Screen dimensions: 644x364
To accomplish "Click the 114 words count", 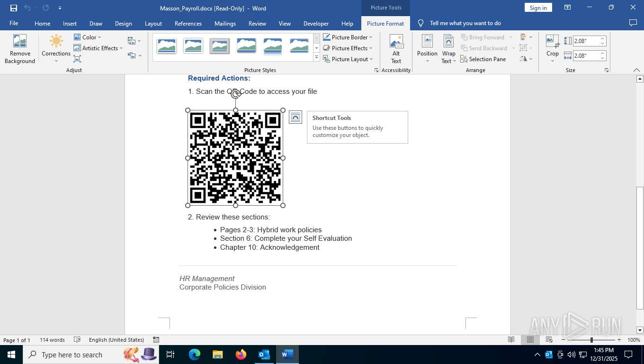I will coord(52,340).
